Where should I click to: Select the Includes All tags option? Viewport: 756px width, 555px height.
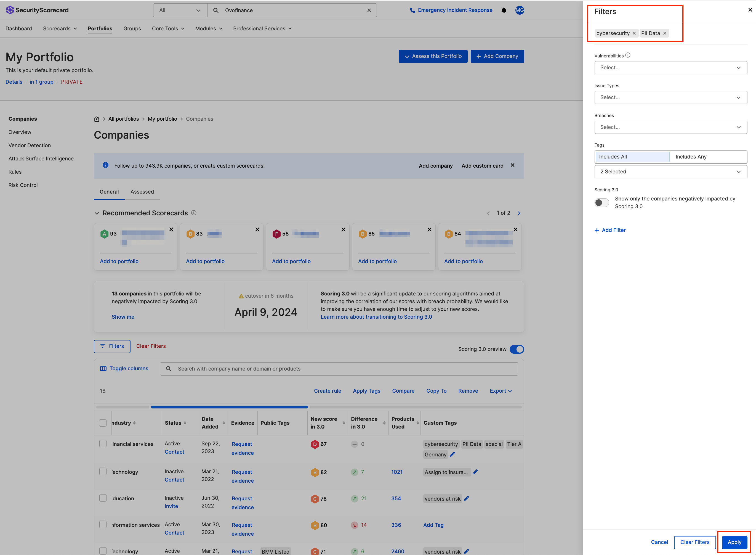632,157
